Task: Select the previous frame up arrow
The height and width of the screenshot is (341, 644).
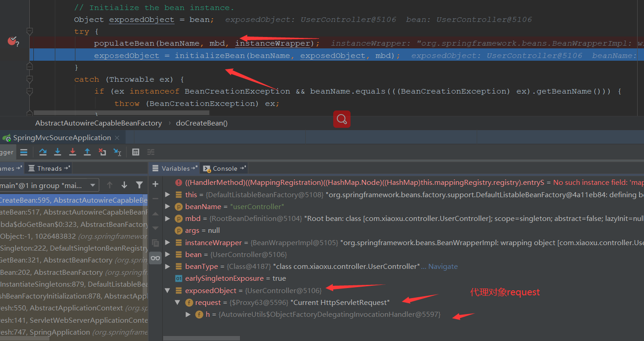Action: point(109,185)
